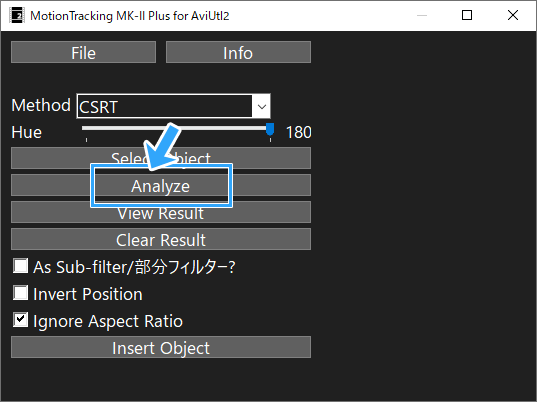Click the View Result button

[161, 212]
